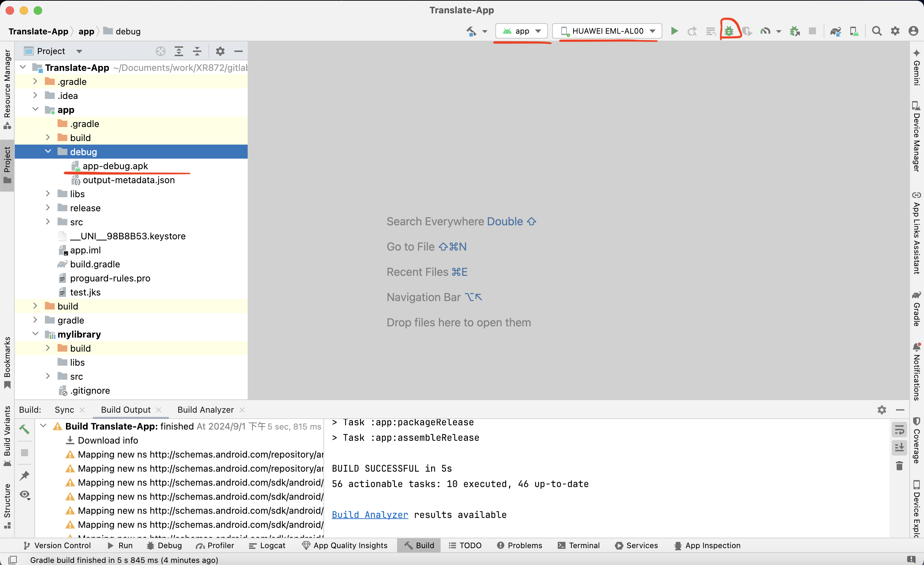
Task: Collapse Build Translate-App result node
Action: pos(43,426)
